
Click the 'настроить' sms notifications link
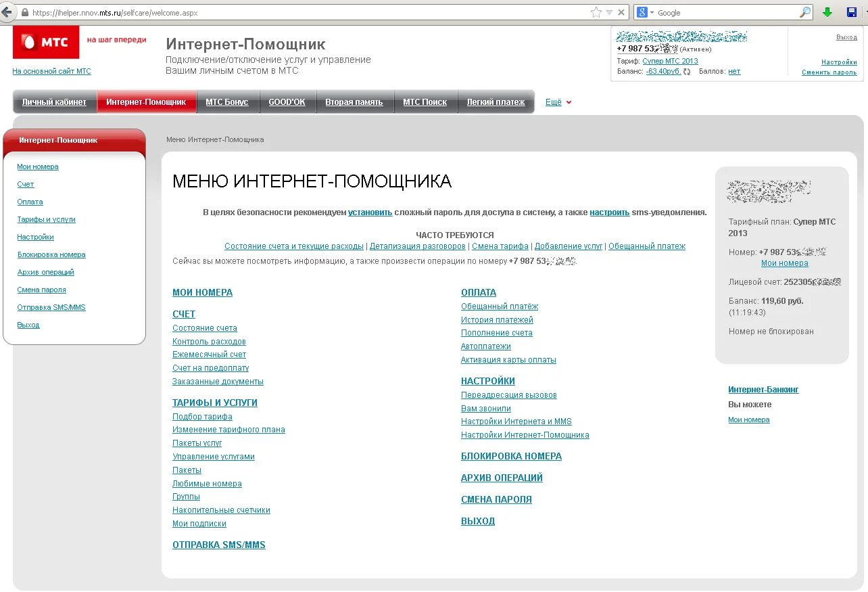(609, 212)
